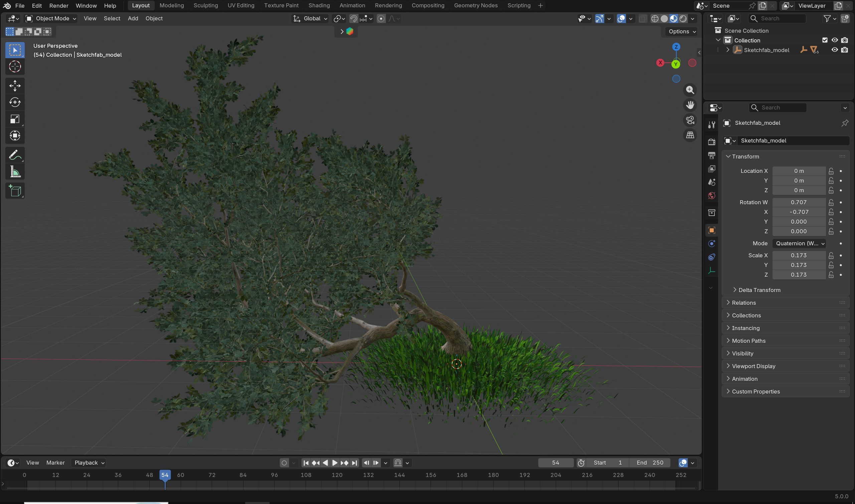Select the Annotate tool
This screenshot has height=504, width=855.
[x=15, y=155]
